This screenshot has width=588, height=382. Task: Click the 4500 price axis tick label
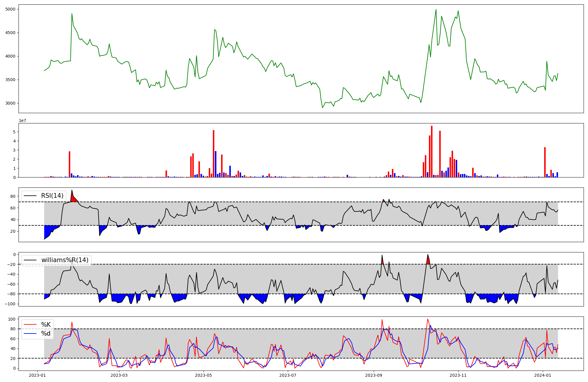click(x=10, y=33)
